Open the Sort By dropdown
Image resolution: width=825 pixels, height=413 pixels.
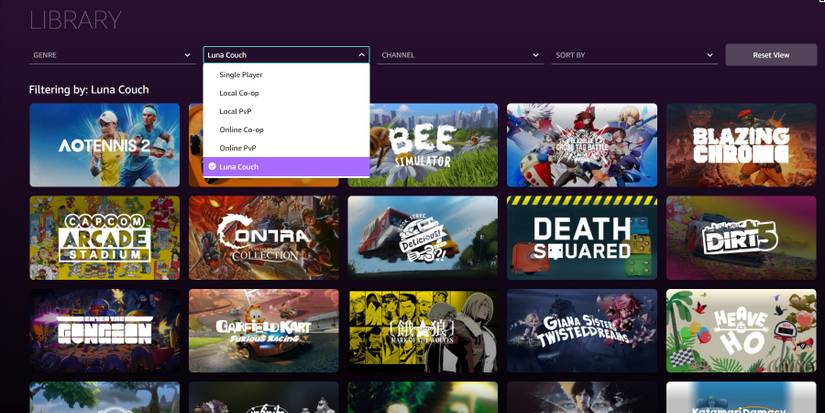coord(634,55)
